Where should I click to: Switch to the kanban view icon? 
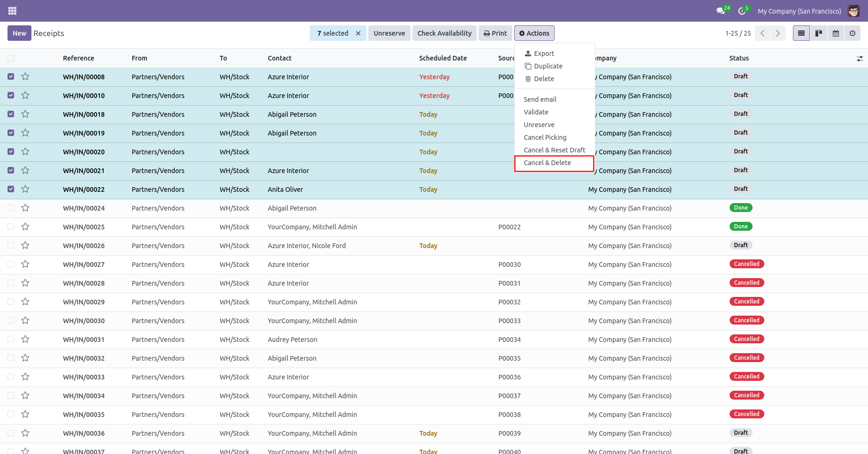coord(819,33)
